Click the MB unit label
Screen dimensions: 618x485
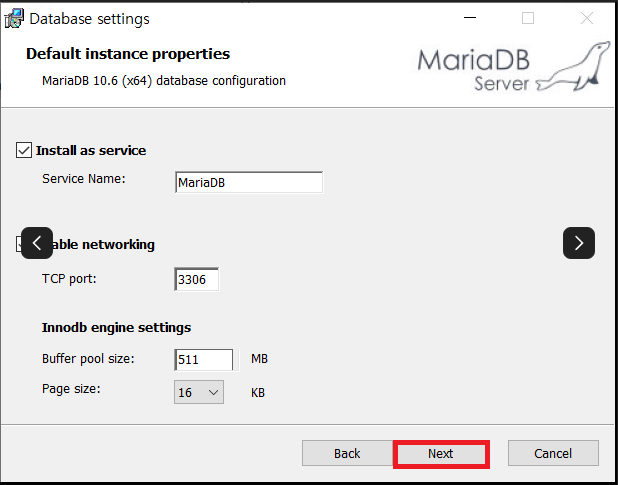pos(259,359)
